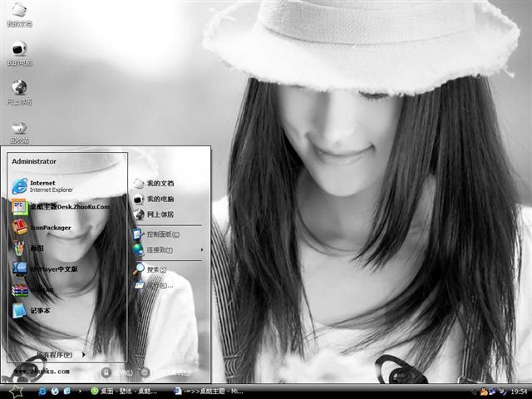Click the star Start button
Viewport: 532px width, 399px height.
(15, 390)
